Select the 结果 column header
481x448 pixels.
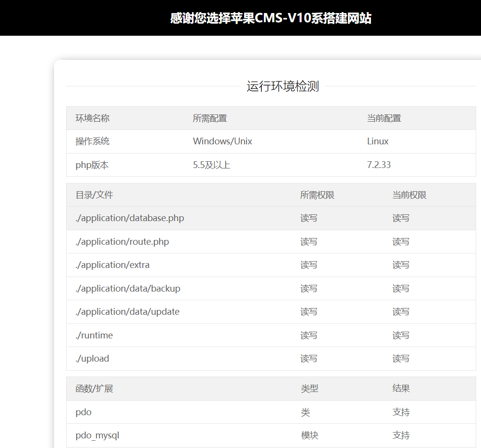coord(401,389)
